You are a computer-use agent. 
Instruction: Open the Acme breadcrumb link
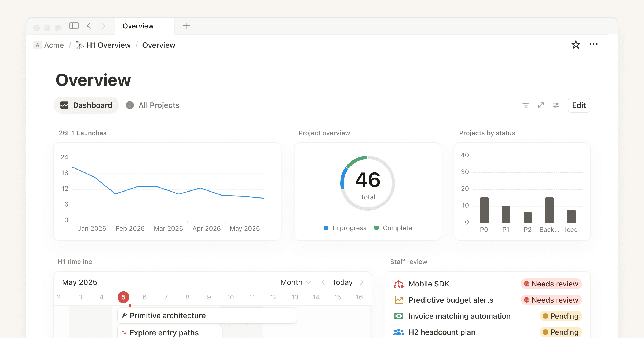pos(54,45)
